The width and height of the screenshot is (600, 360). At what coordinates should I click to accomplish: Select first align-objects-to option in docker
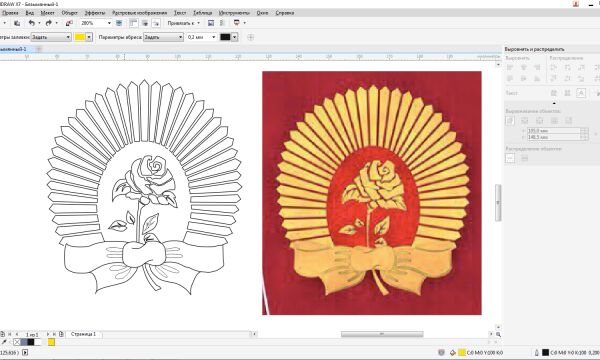[x=510, y=121]
